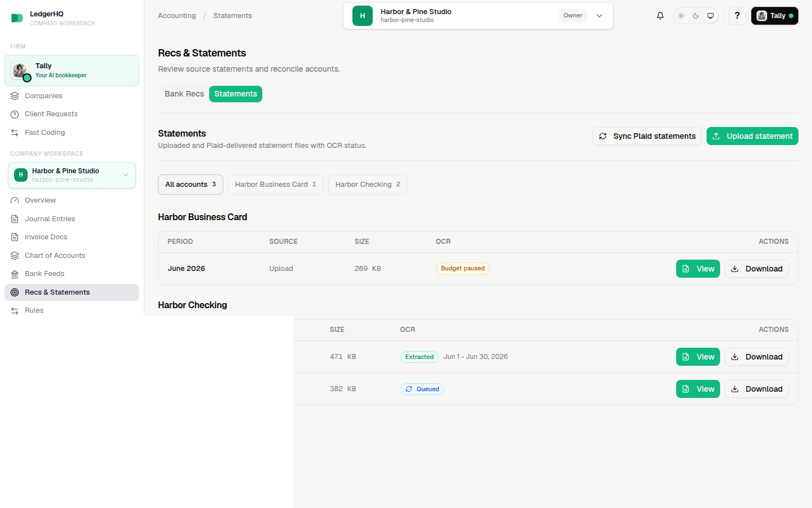Filter by All accounts
Screen dimensions: 812x508
coord(191,185)
